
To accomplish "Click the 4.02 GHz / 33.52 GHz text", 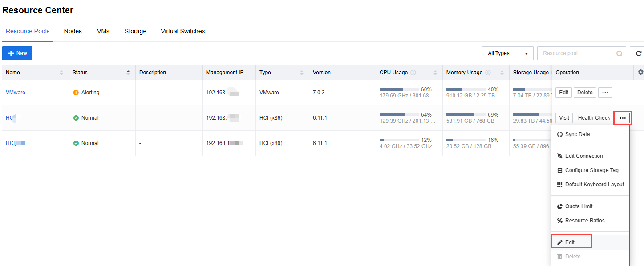I will (x=406, y=146).
